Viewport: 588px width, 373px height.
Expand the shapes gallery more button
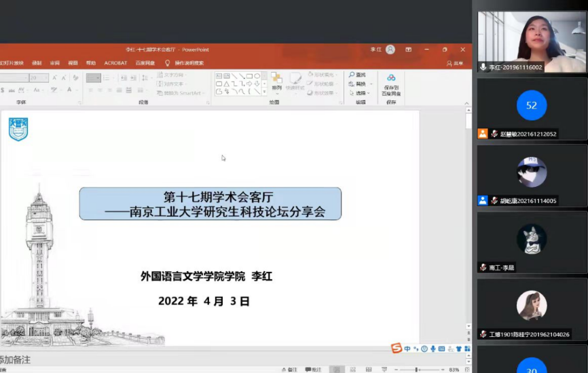264,92
